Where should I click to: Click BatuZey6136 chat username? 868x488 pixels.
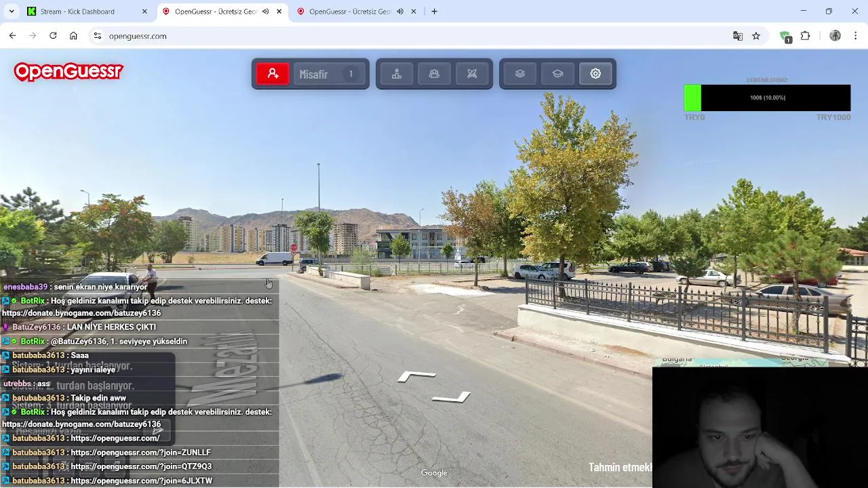pos(37,327)
